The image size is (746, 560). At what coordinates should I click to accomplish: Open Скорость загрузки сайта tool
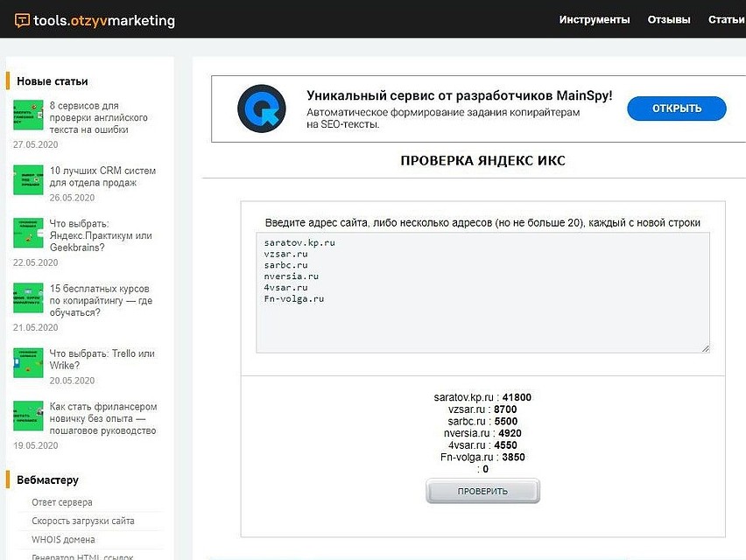coord(83,521)
